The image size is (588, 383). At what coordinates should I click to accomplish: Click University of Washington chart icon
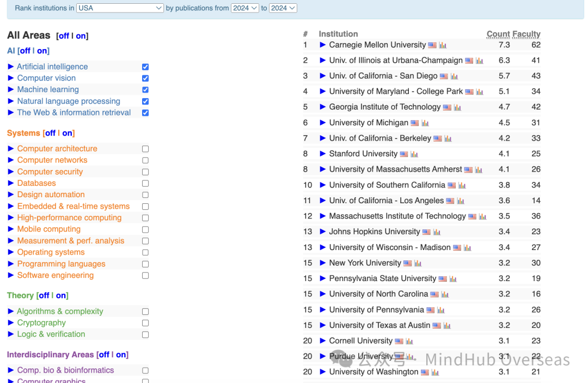click(436, 373)
